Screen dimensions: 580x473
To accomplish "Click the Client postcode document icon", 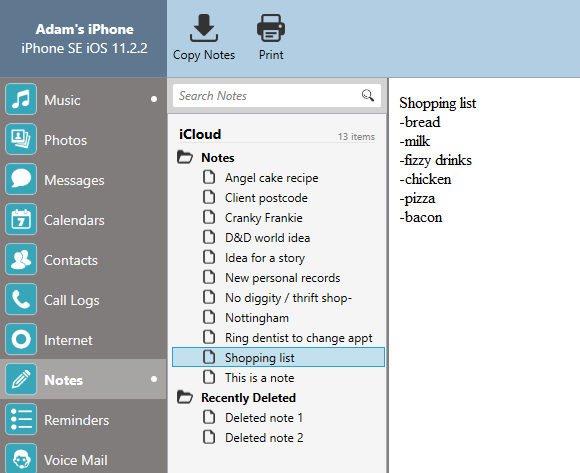I will (209, 197).
